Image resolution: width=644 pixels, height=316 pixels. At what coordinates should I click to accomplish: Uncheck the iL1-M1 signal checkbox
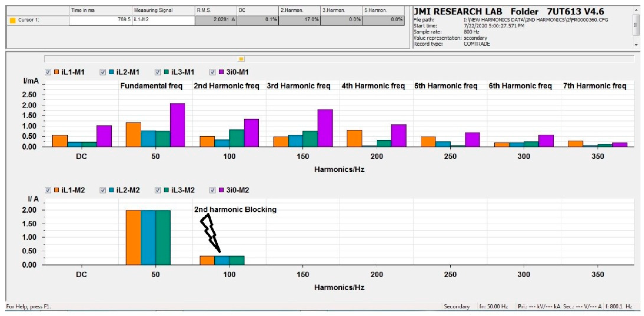point(48,72)
